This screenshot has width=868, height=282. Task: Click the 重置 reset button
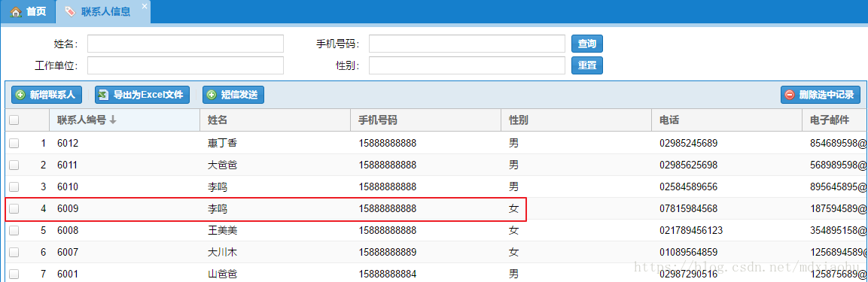pos(586,65)
